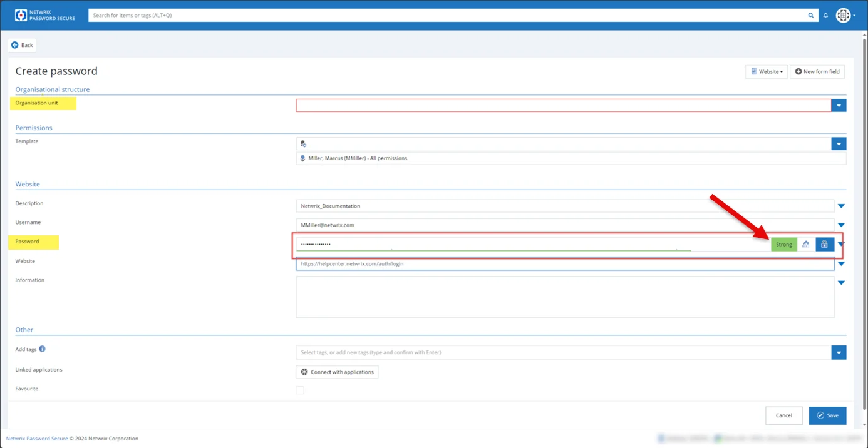Open the Password field options arrow
868x448 pixels.
pos(841,244)
